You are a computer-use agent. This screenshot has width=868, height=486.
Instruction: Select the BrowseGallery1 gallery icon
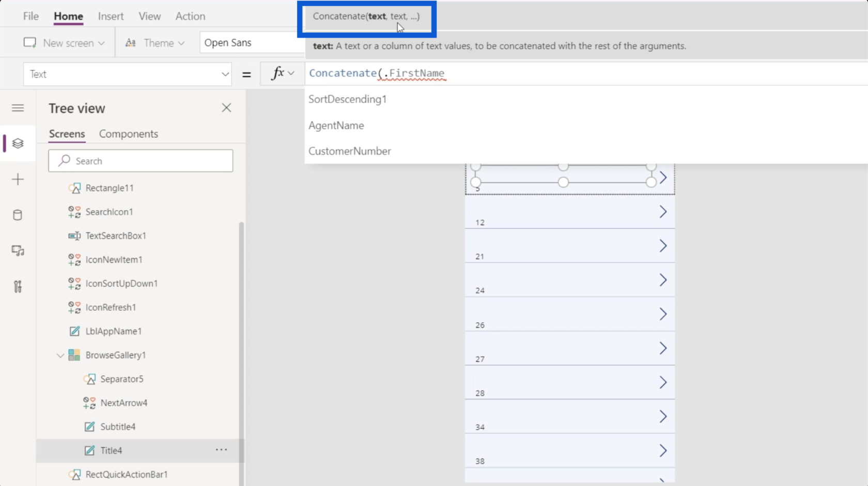(74, 355)
